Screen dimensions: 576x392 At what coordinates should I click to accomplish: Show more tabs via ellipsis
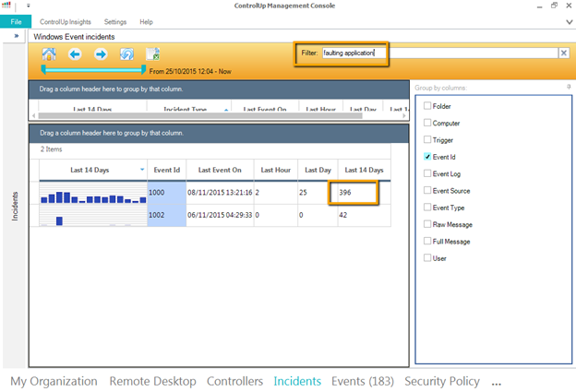pyautogui.click(x=497, y=384)
